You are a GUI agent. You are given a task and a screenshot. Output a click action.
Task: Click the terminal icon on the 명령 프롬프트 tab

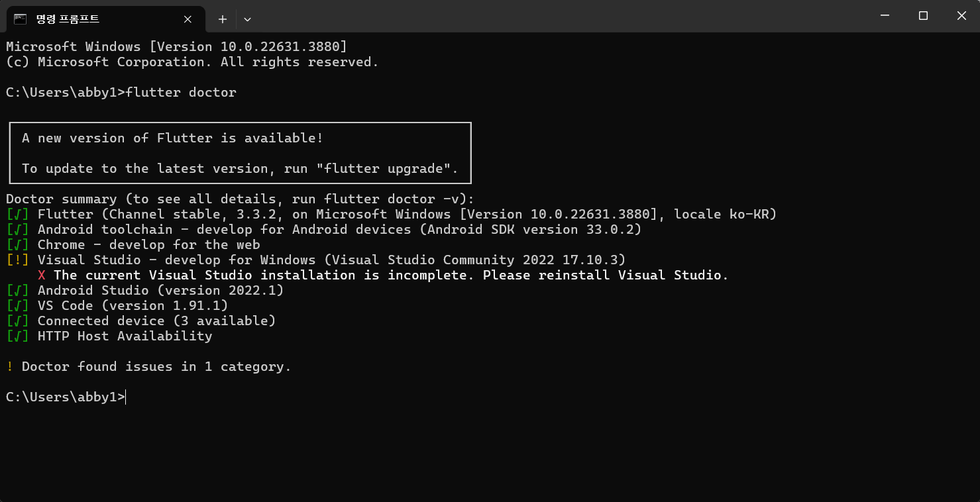tap(21, 19)
